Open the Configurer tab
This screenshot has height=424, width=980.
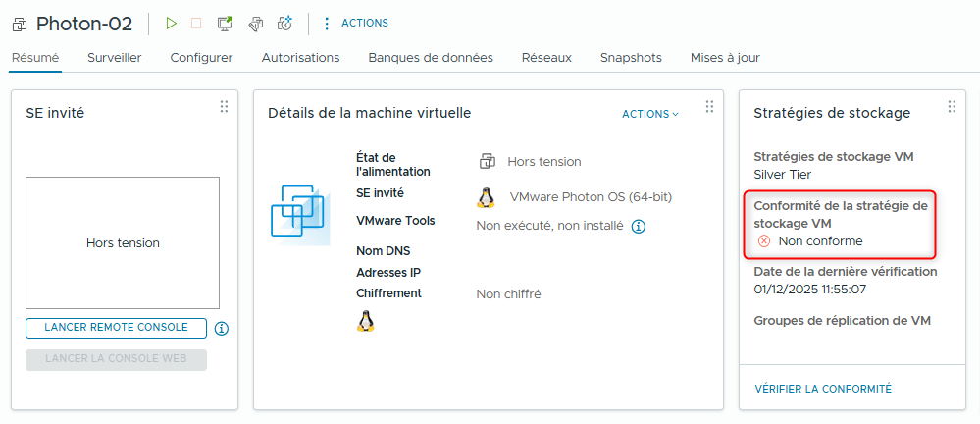pos(201,58)
